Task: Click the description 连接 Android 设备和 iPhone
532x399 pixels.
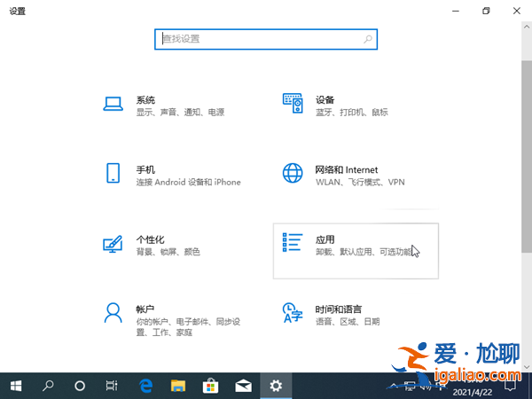Action: 188,182
